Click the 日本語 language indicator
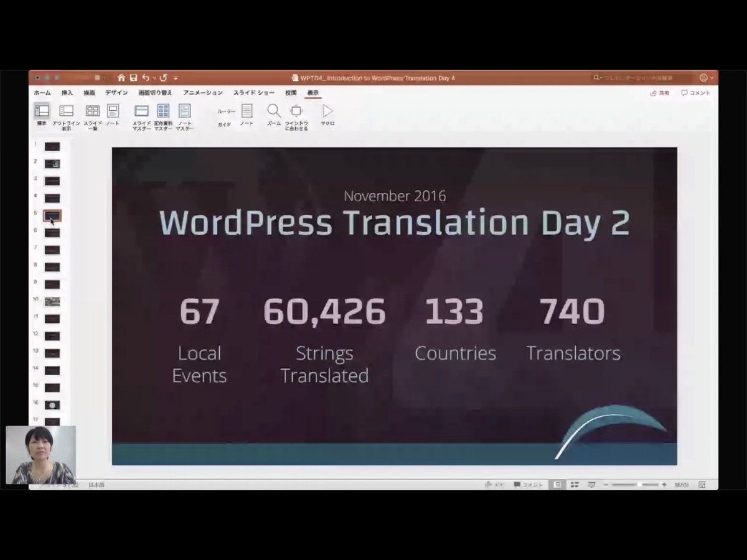This screenshot has width=747, height=560. (x=96, y=485)
